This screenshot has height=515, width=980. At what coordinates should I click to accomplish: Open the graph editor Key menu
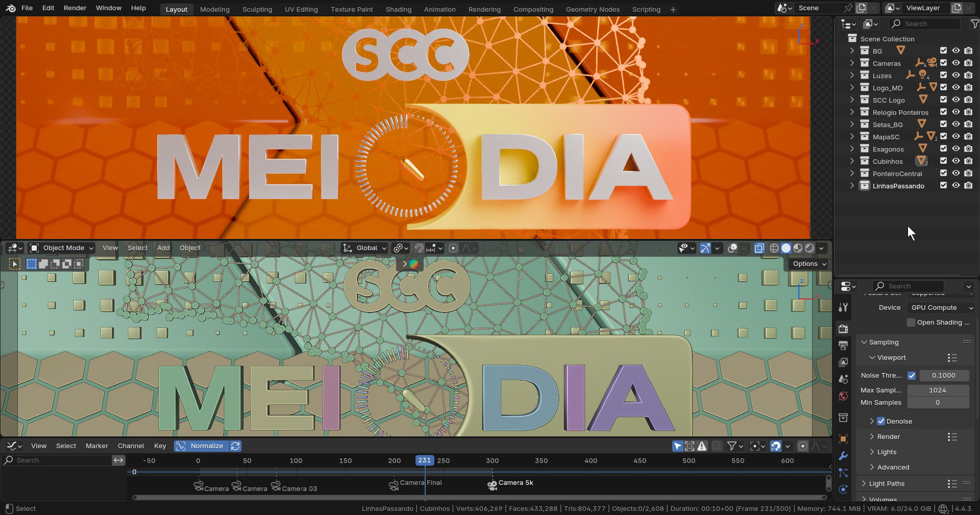point(160,446)
